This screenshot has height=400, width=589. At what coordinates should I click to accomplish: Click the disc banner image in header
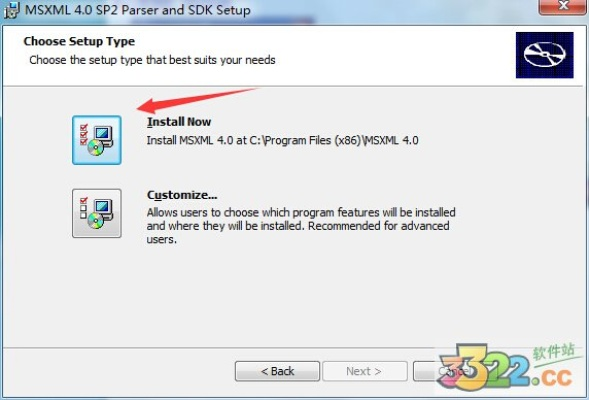tap(544, 55)
